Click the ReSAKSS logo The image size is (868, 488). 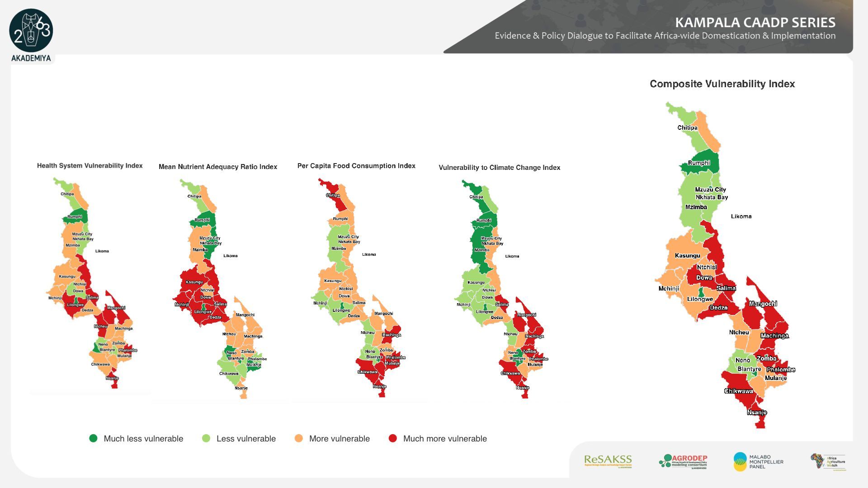[608, 461]
